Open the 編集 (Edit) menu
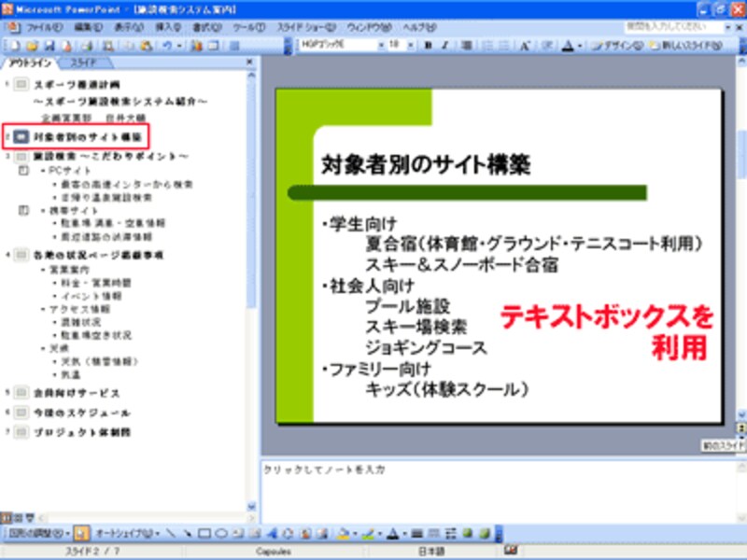Viewport: 747px width, 560px height. coord(89,27)
